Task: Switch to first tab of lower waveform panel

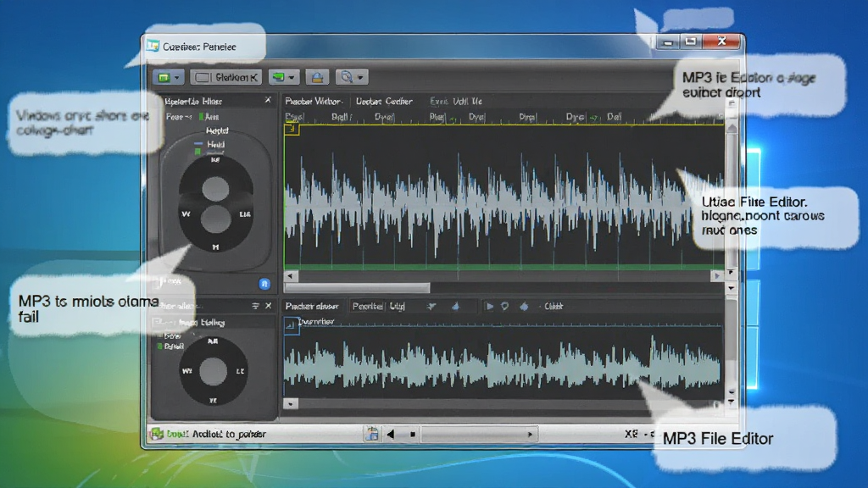Action: (312, 306)
